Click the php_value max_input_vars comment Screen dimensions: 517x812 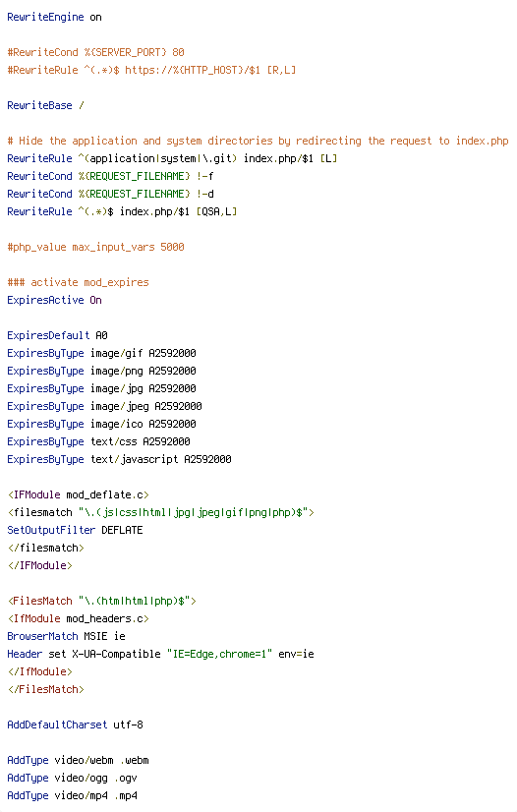(95, 247)
